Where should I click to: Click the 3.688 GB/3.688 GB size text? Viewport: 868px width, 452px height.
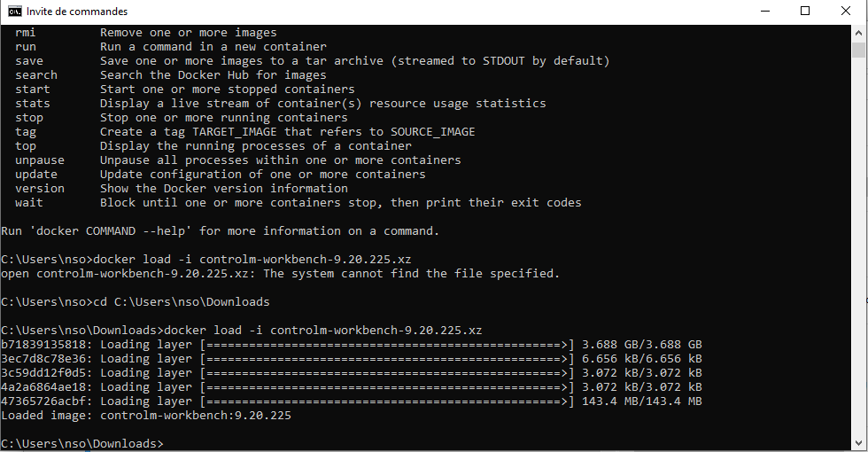point(642,345)
